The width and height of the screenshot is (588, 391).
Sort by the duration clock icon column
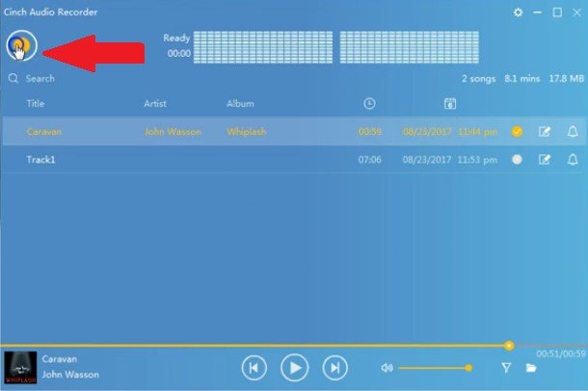coord(369,103)
